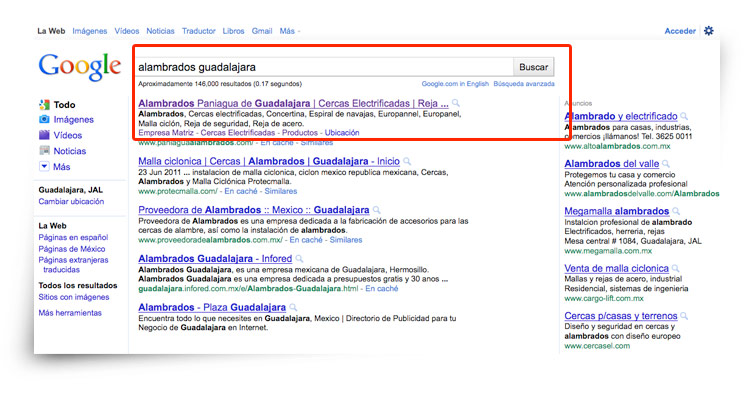Image resolution: width=749 pixels, height=395 pixels.
Task: Preview magnifier next to Alambrados Plaza Guadalajara
Action: (293, 308)
